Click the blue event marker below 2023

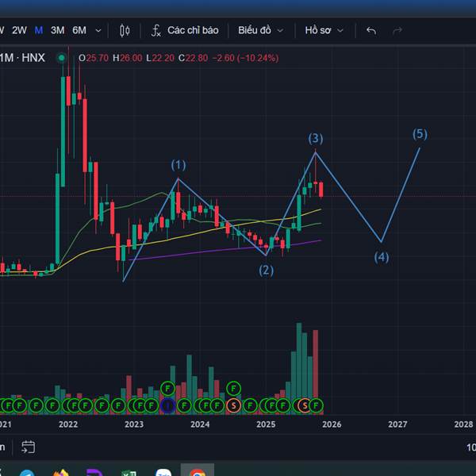coord(167,405)
